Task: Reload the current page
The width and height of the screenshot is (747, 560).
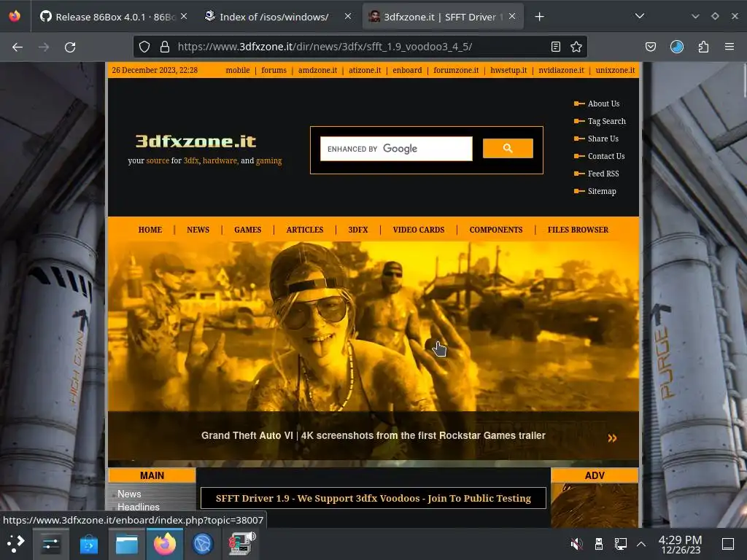Action: [x=70, y=47]
